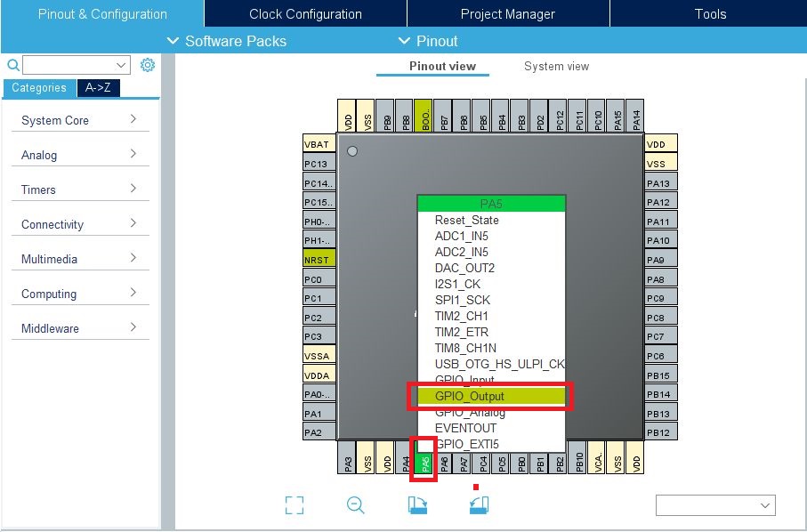The height and width of the screenshot is (532, 807).
Task: Rotate the chip counter-clockwise with the rotate icon
Action: pyautogui.click(x=479, y=505)
